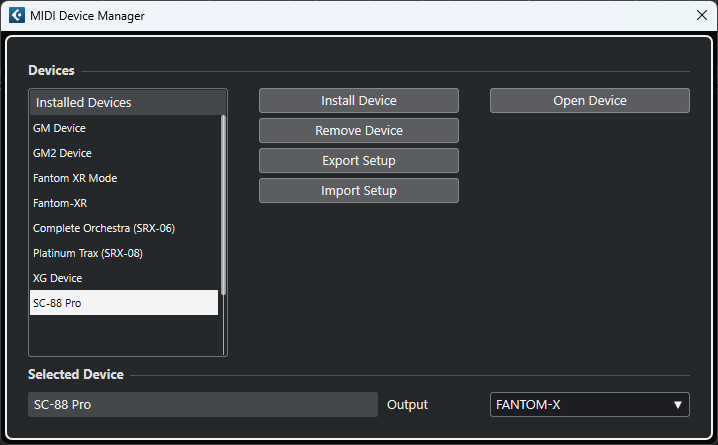Select GM Device in the installed list
Image resolution: width=718 pixels, height=445 pixels.
coord(124,128)
